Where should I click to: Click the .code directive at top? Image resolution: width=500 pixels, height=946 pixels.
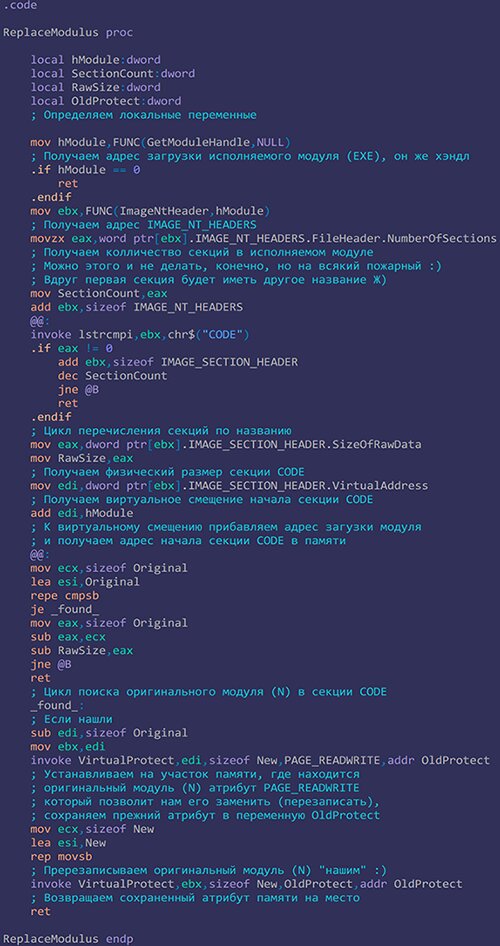(x=21, y=5)
